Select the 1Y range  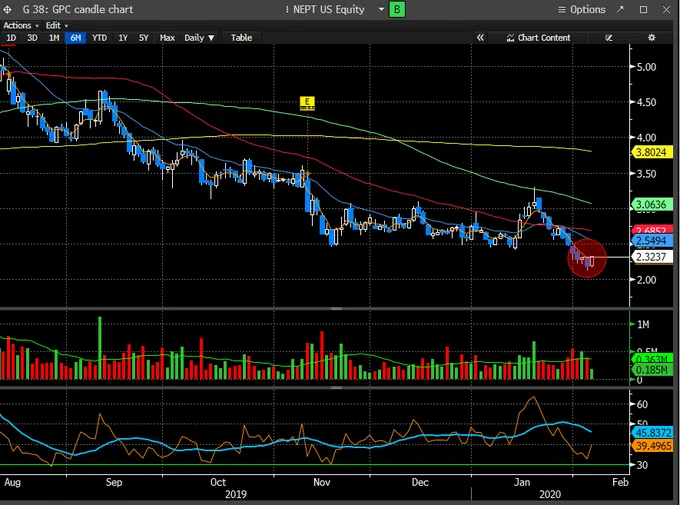click(123, 38)
